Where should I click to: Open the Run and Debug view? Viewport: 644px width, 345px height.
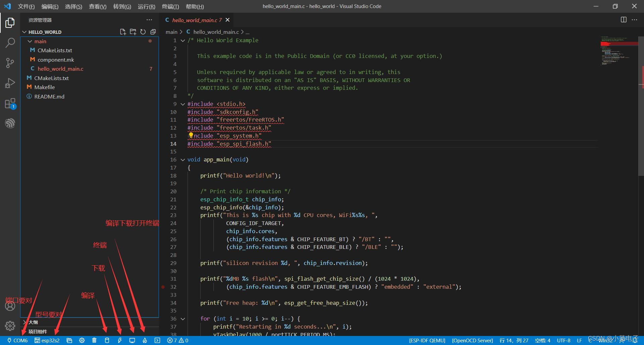click(10, 83)
